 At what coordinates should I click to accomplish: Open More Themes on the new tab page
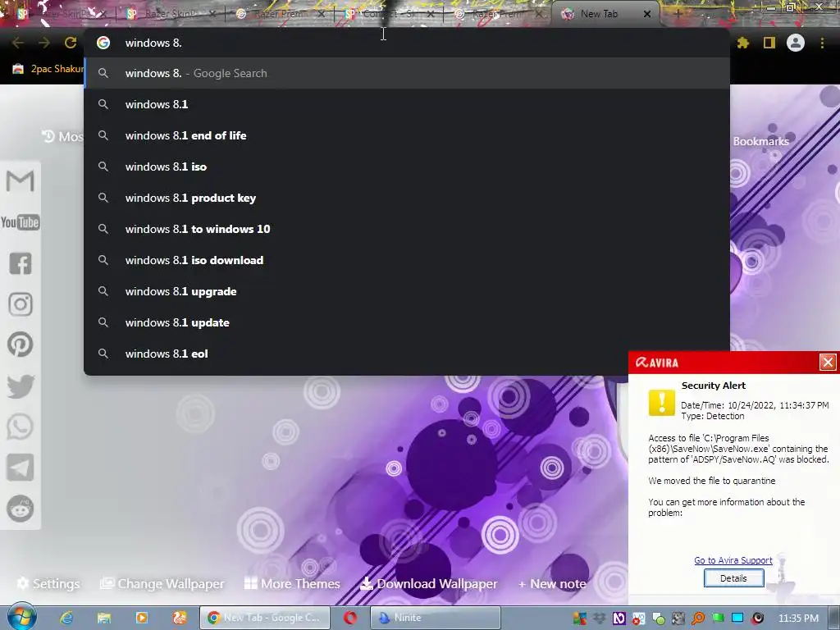292,583
